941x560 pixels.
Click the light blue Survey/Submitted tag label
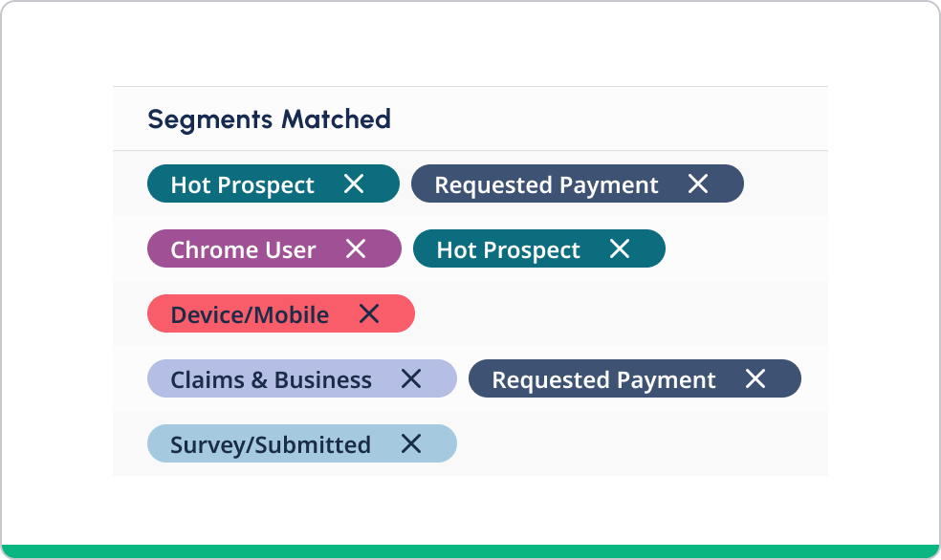pyautogui.click(x=271, y=444)
